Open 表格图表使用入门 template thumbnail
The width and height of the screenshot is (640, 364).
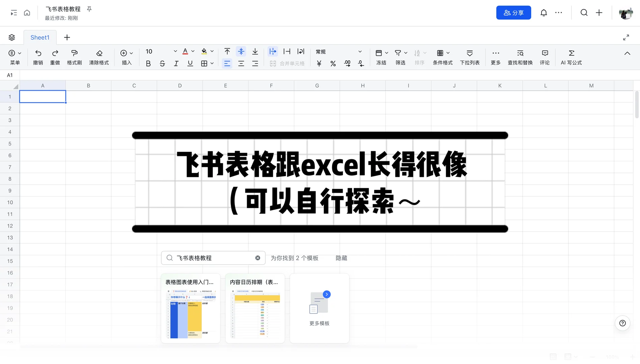191,308
